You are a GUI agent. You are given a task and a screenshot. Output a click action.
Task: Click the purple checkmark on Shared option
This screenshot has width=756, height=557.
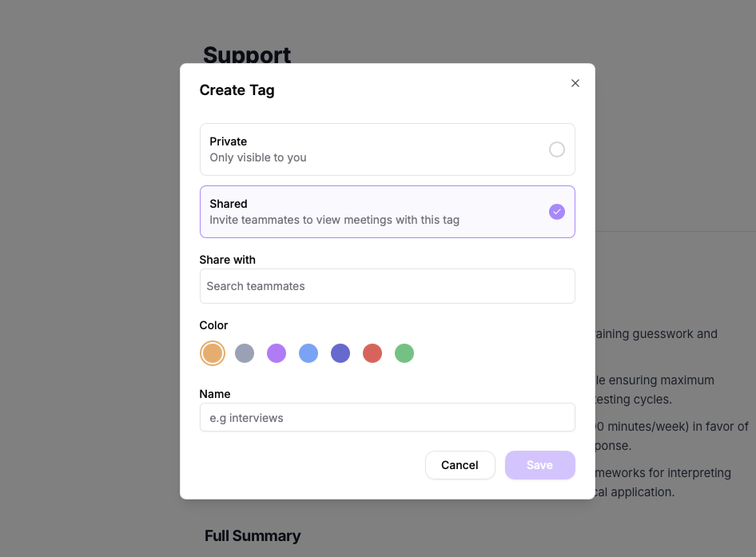pyautogui.click(x=557, y=211)
